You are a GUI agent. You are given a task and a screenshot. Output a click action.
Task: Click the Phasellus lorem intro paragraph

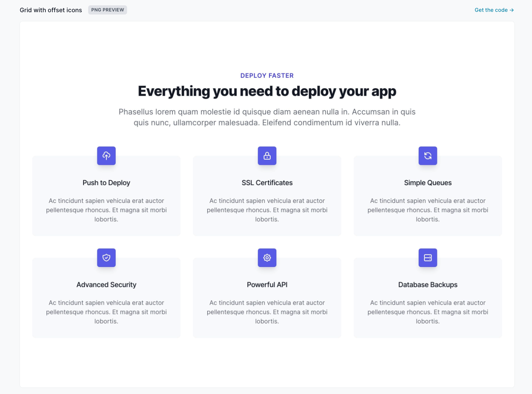[267, 117]
